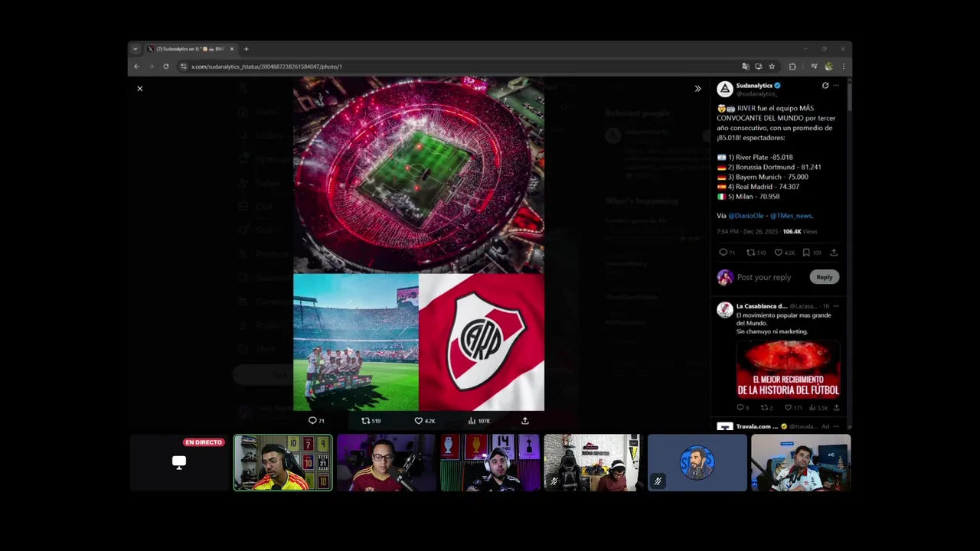Click the tweet timestamp 7:54 PM Dec 26
The height and width of the screenshot is (551, 980).
(x=747, y=231)
